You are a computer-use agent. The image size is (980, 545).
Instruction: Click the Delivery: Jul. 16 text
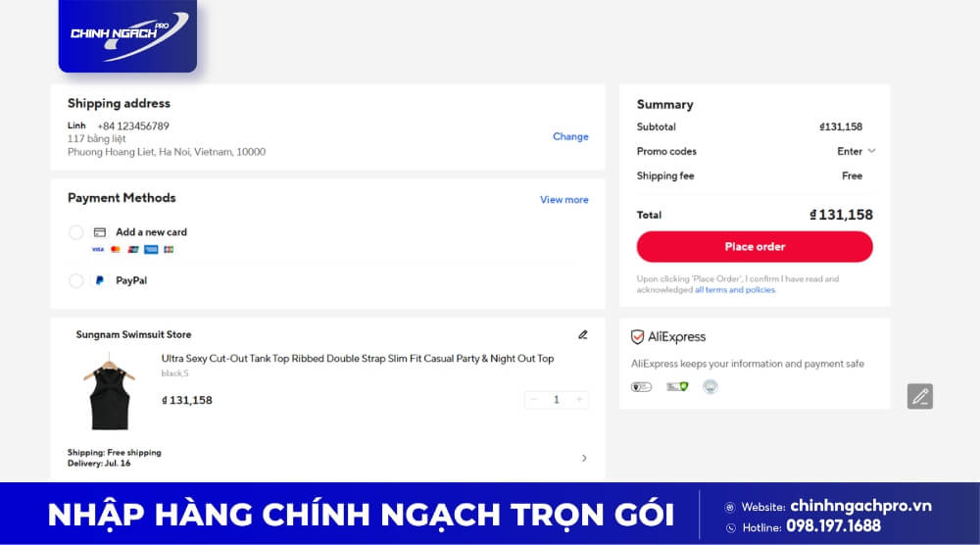coord(99,463)
